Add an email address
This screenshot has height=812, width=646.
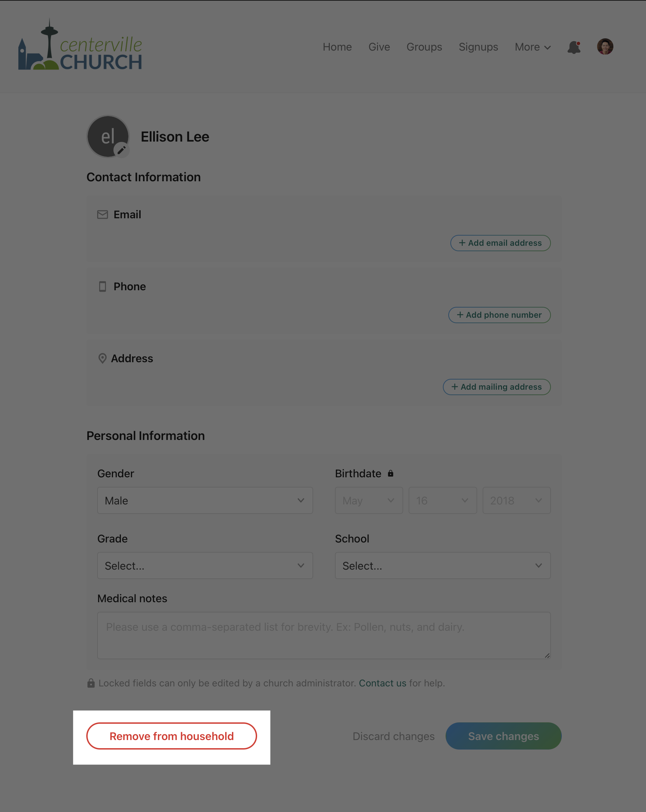(x=500, y=243)
